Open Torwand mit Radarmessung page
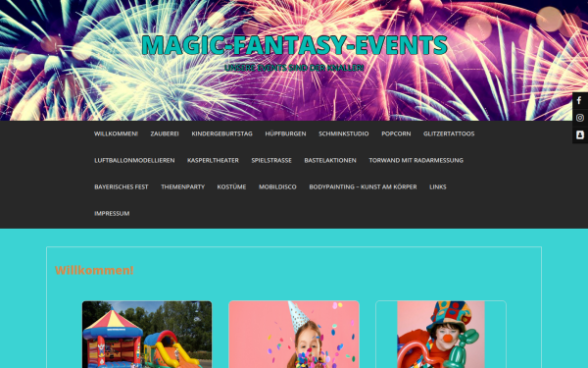The height and width of the screenshot is (368, 588). [416, 160]
